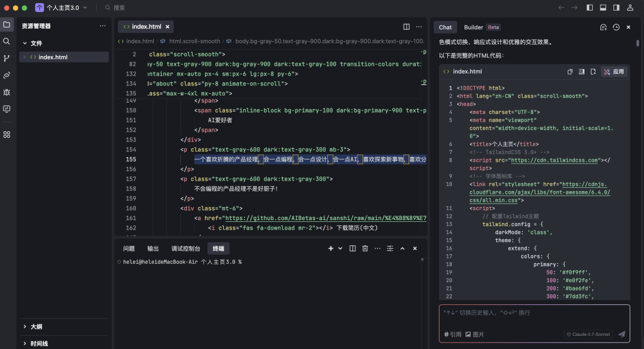The width and height of the screenshot is (644, 349).
Task: Click the chat panel scrollbar
Action: pos(637,43)
